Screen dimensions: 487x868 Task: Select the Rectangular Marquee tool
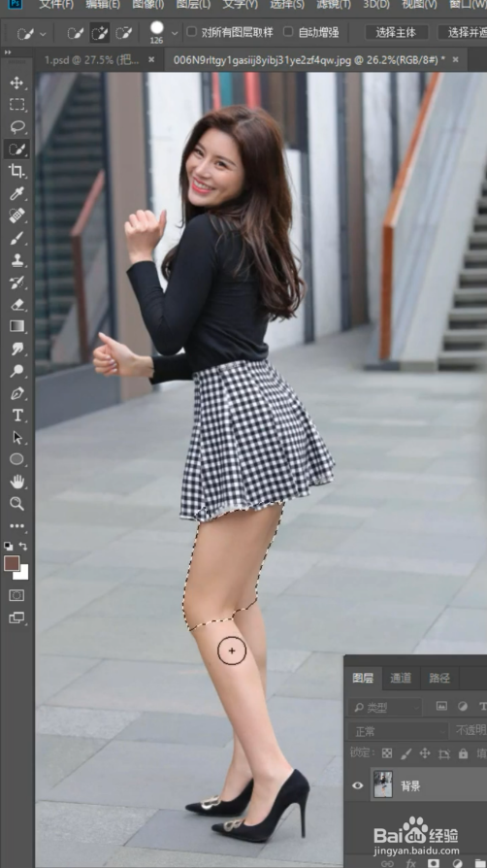pyautogui.click(x=17, y=105)
